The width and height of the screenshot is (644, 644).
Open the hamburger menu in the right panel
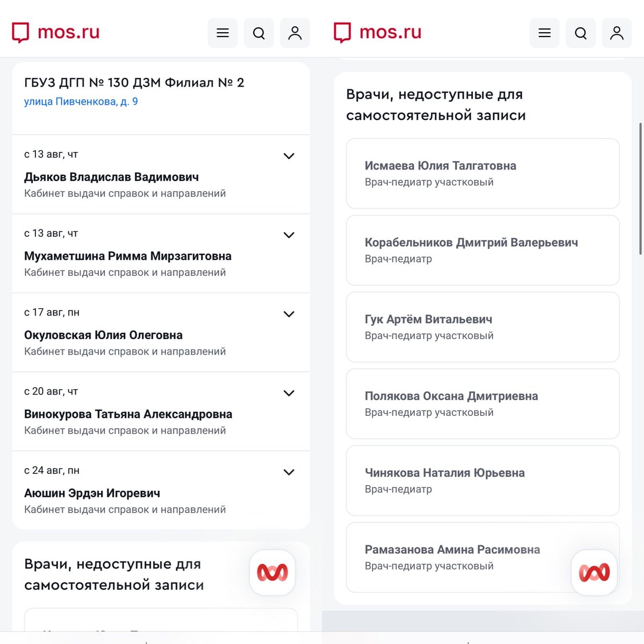[545, 33]
